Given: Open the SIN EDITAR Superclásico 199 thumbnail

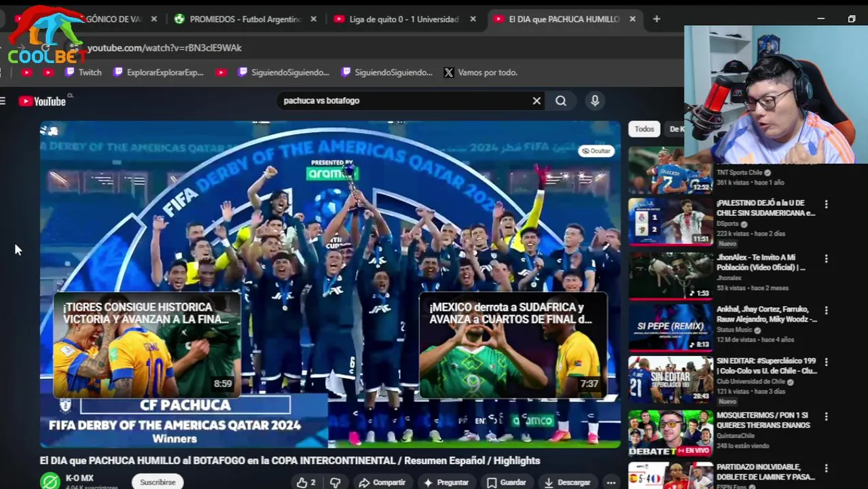Looking at the screenshot, I should (670, 380).
